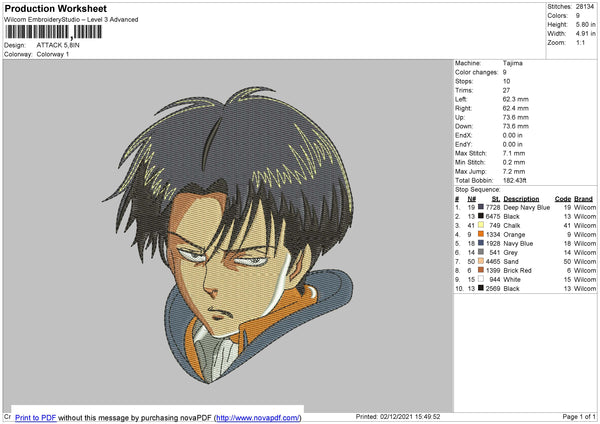The width and height of the screenshot is (600, 424).
Task: Click the White color swatch
Action: pos(481,279)
